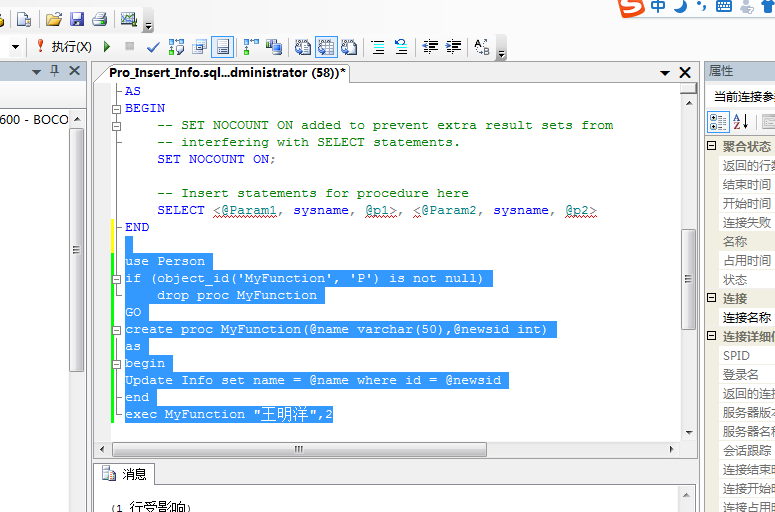775x512 pixels.
Task: Collapse the SET NOCOUNT comment outline
Action: [117, 126]
